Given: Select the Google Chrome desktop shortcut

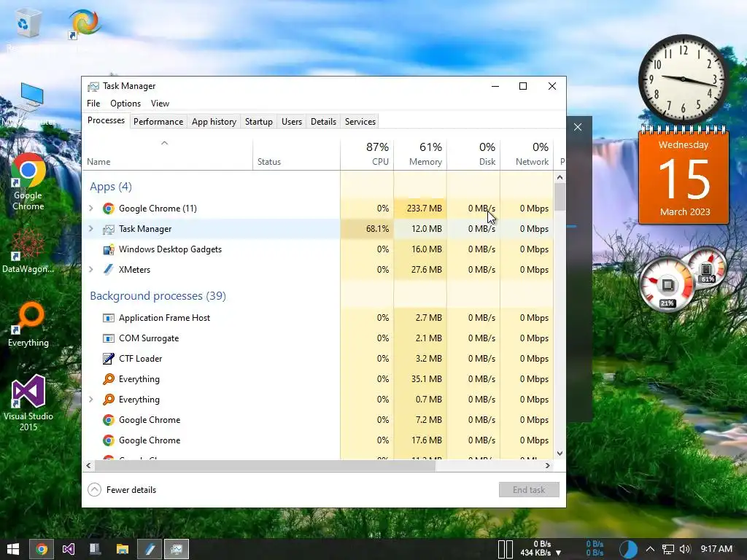Looking at the screenshot, I should click(28, 182).
